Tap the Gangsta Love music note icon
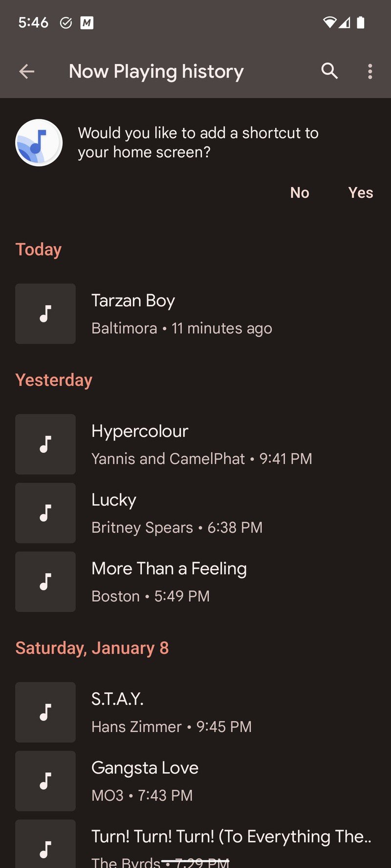 45,781
